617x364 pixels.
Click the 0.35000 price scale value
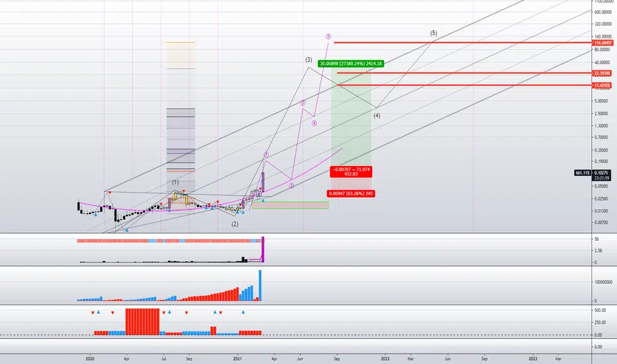[x=601, y=150]
